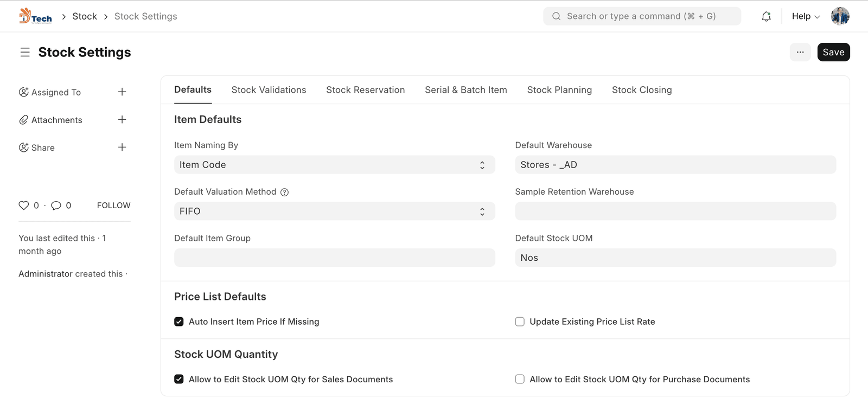Add attachment using the plus icon
This screenshot has height=411, width=868.
(x=122, y=120)
